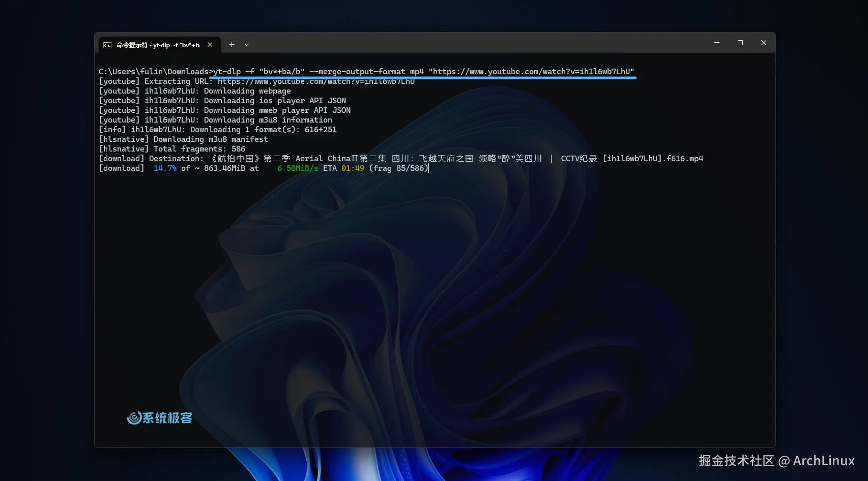Click the "Downloading mweb player API JSON" line

pyautogui.click(x=225, y=110)
